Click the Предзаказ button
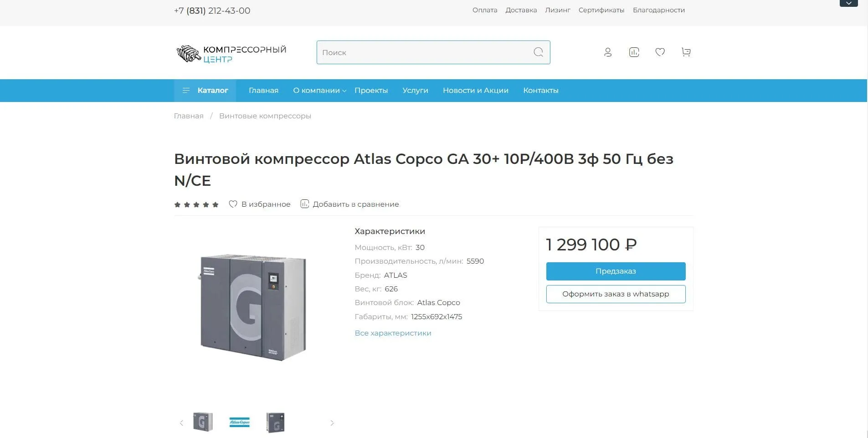Screen dimensions: 868x438 pyautogui.click(x=616, y=271)
